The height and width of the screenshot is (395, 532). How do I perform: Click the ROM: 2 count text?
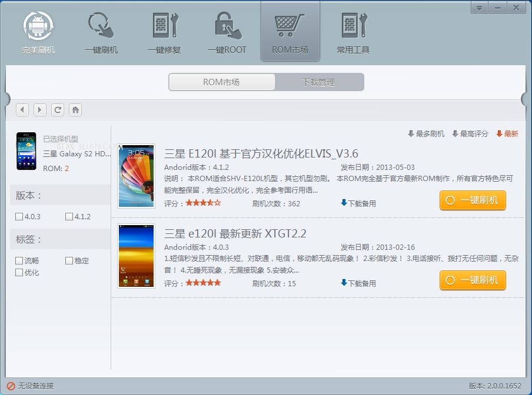[x=56, y=168]
